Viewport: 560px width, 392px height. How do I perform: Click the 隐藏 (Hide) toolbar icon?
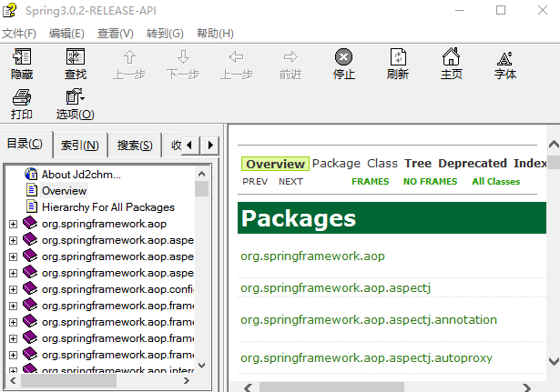(x=22, y=64)
